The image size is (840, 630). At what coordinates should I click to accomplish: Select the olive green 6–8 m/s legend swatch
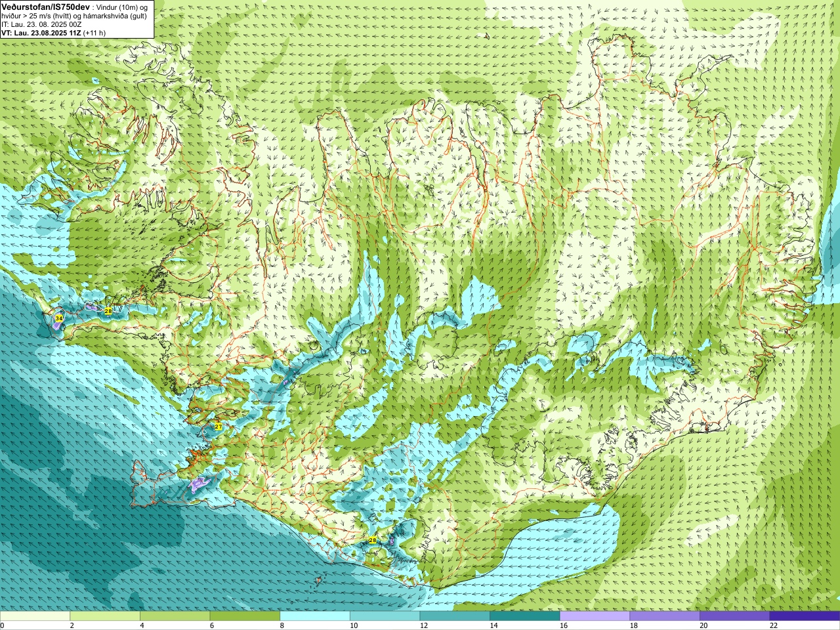pos(245,616)
